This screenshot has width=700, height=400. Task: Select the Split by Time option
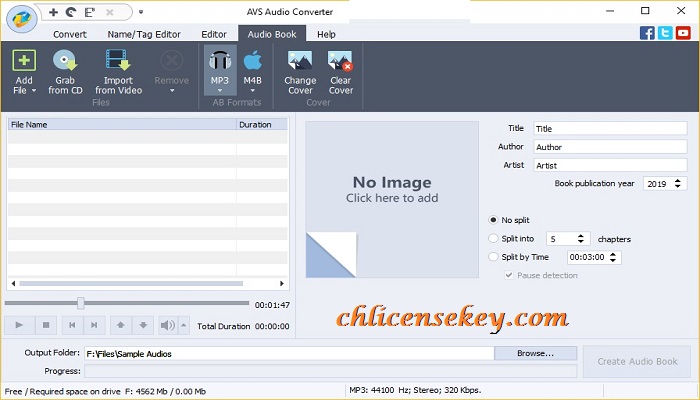pos(493,257)
